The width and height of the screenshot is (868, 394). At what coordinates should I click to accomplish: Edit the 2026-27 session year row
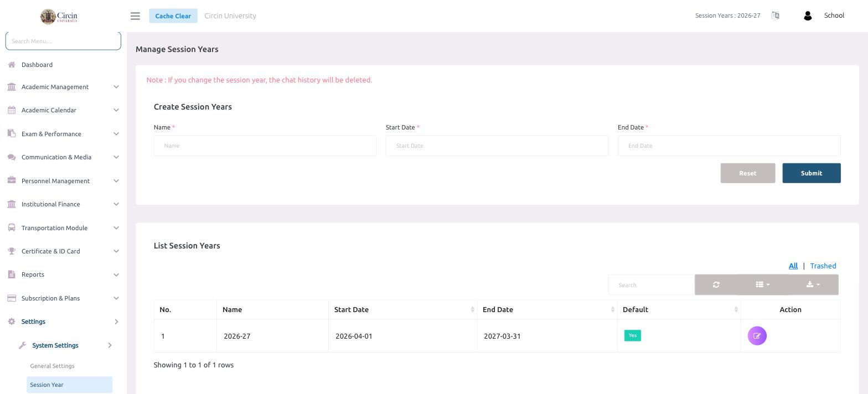click(757, 336)
